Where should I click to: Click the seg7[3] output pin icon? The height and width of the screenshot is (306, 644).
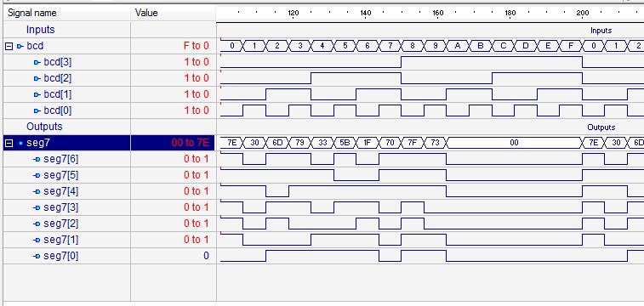(37, 208)
